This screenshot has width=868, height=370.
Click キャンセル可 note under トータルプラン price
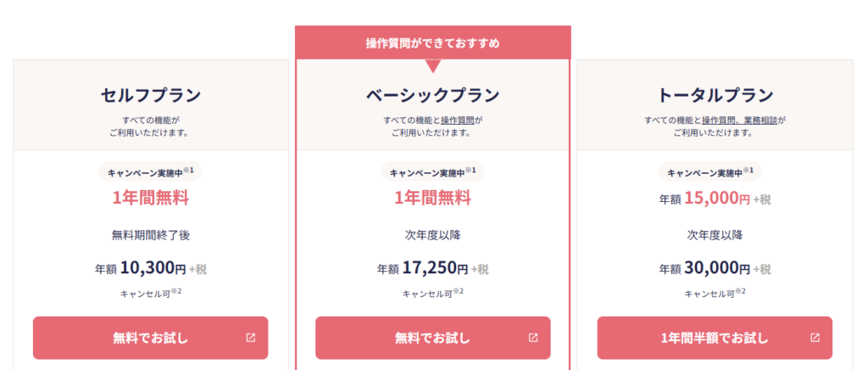coord(715,293)
